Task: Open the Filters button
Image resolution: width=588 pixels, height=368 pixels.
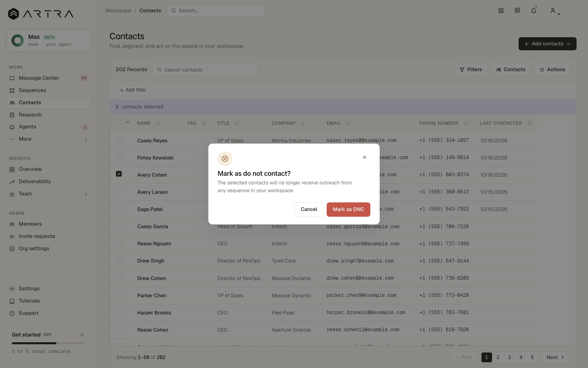Action: (470, 70)
